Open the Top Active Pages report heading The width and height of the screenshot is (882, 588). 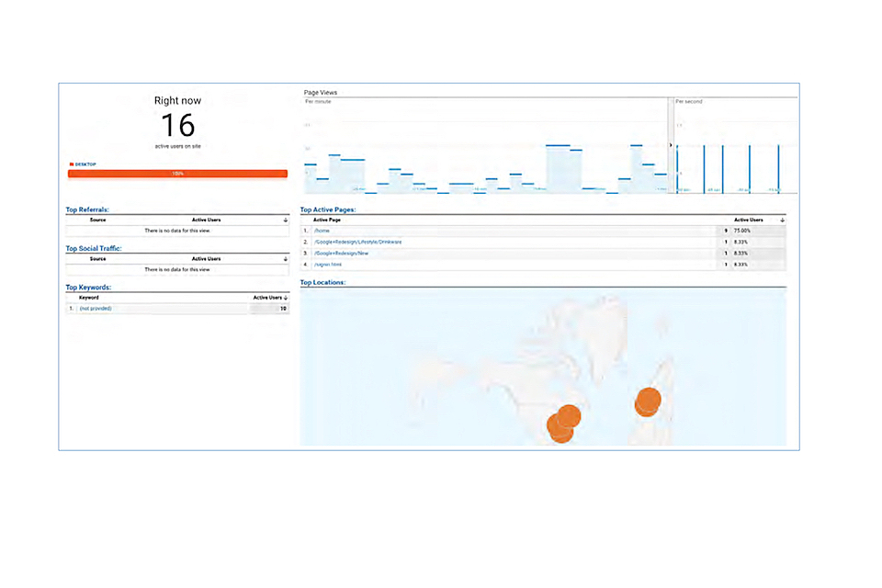328,209
